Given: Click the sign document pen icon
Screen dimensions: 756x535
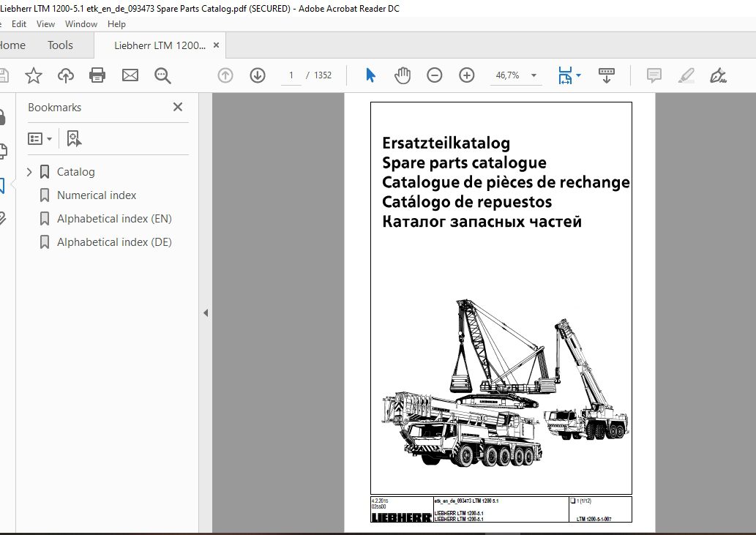Looking at the screenshot, I should (x=718, y=75).
